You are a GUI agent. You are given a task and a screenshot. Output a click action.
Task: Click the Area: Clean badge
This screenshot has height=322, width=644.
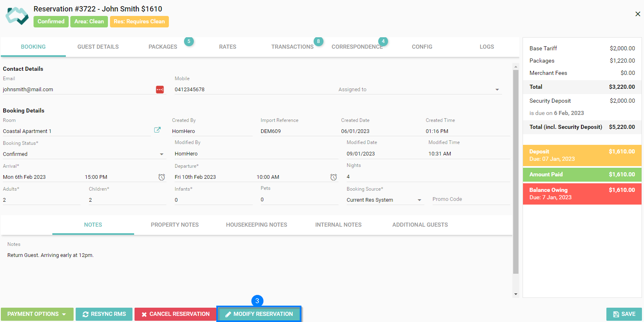coord(89,22)
